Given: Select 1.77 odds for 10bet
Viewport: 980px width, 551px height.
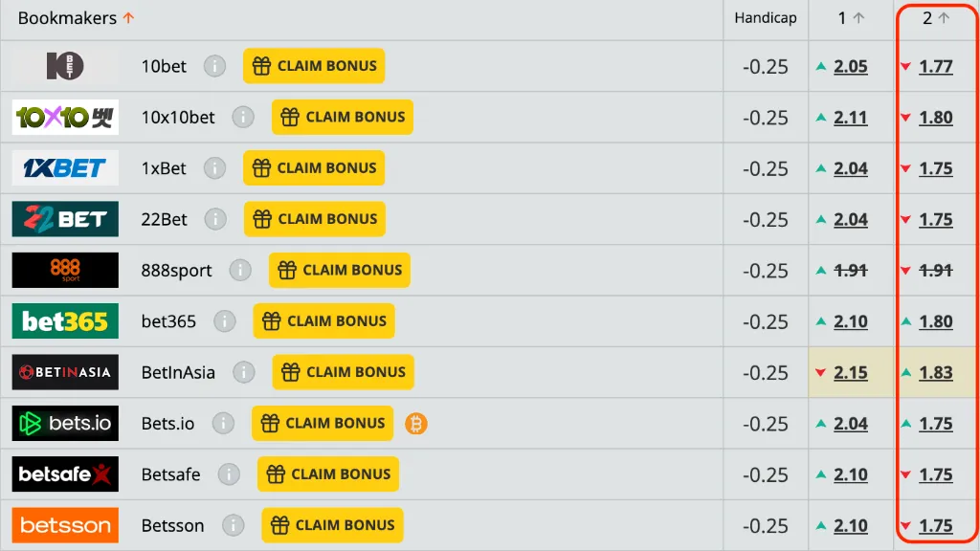Looking at the screenshot, I should [x=935, y=67].
